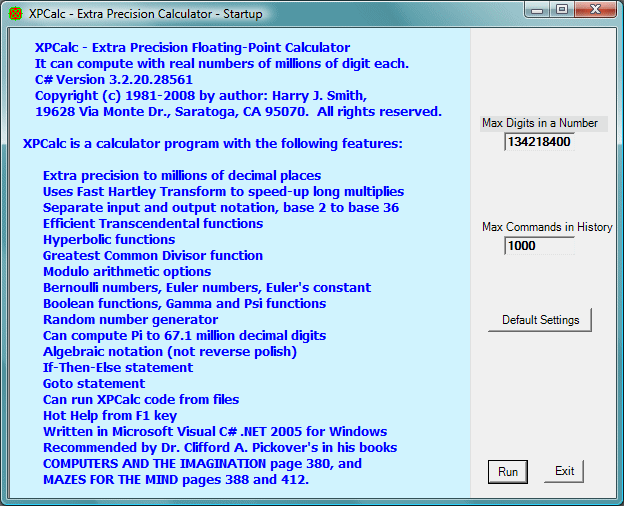
Task: Focus the Max Digits in a Number field
Action: 539,142
